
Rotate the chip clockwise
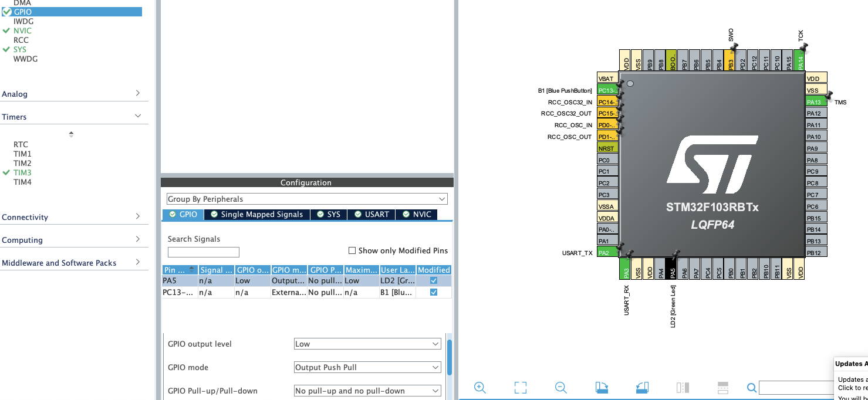[602, 388]
